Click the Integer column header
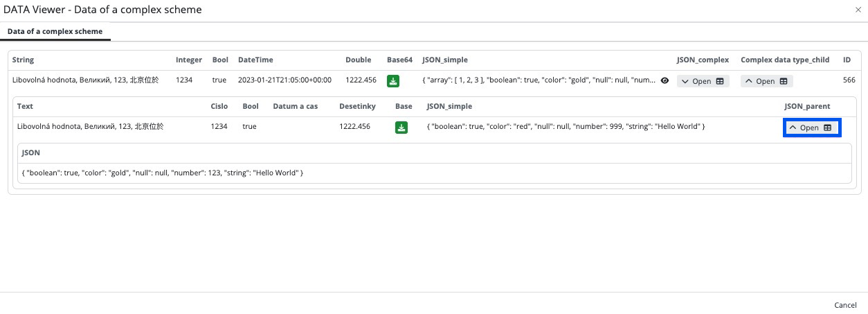The width and height of the screenshot is (868, 314). [189, 60]
